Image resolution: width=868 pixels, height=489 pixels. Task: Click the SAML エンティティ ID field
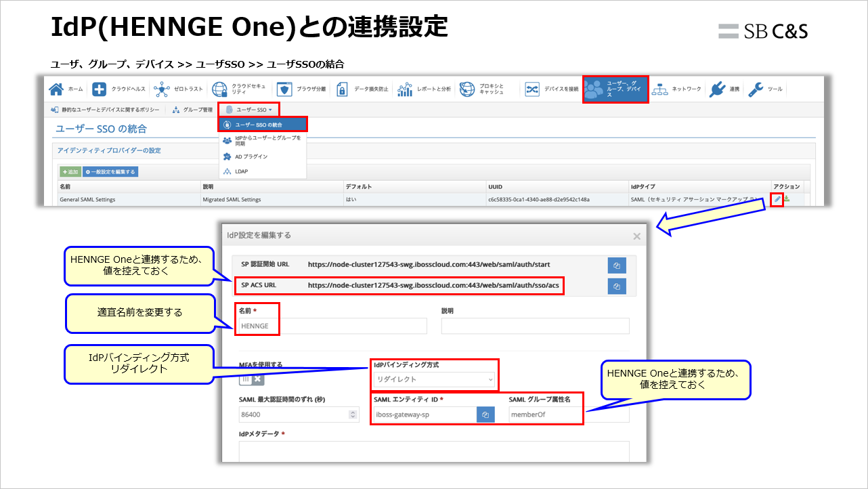coord(425,414)
